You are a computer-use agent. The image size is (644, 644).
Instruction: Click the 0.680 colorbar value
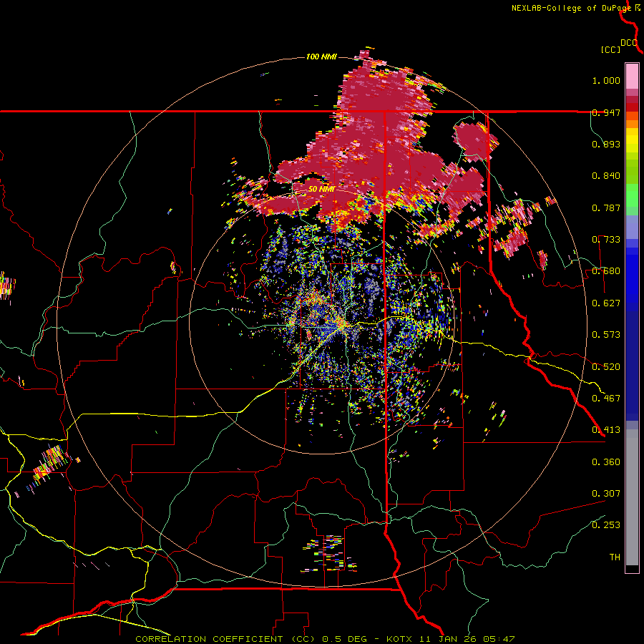[606, 271]
